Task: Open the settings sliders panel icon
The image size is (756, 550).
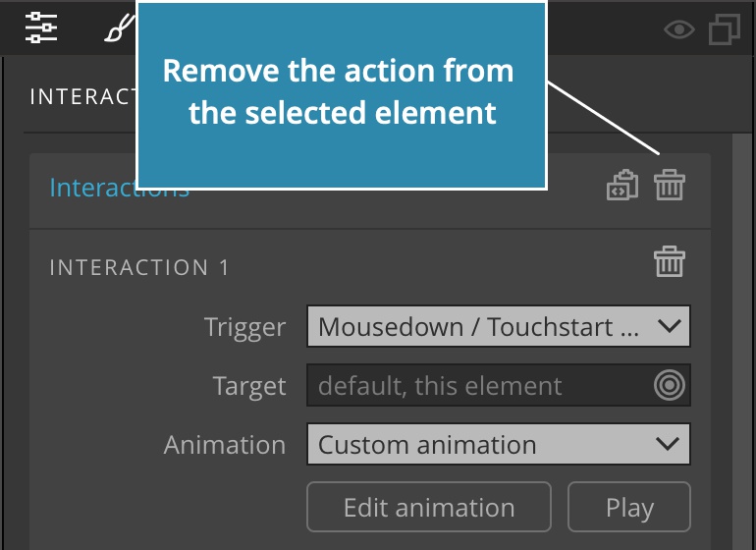Action: click(41, 27)
